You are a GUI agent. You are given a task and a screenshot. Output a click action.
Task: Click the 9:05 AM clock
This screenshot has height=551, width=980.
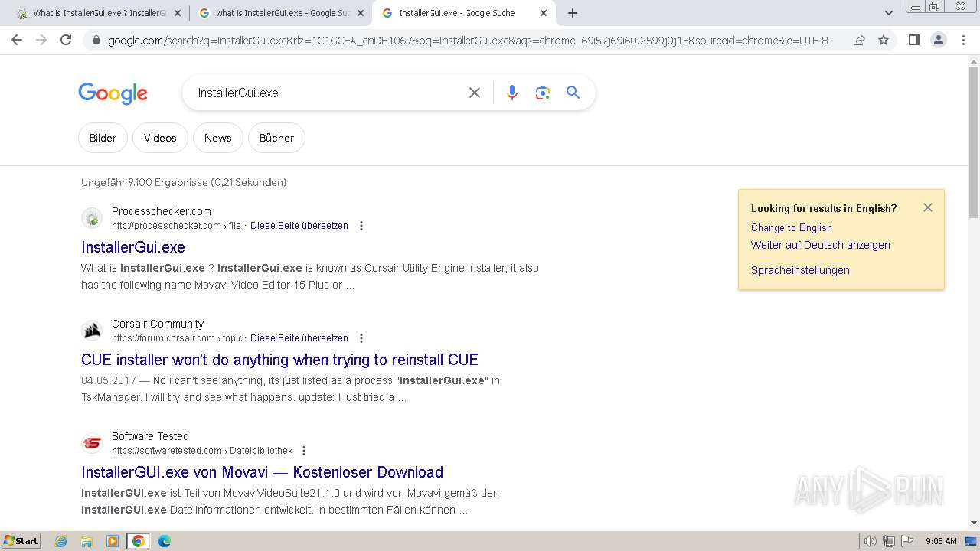pos(941,541)
